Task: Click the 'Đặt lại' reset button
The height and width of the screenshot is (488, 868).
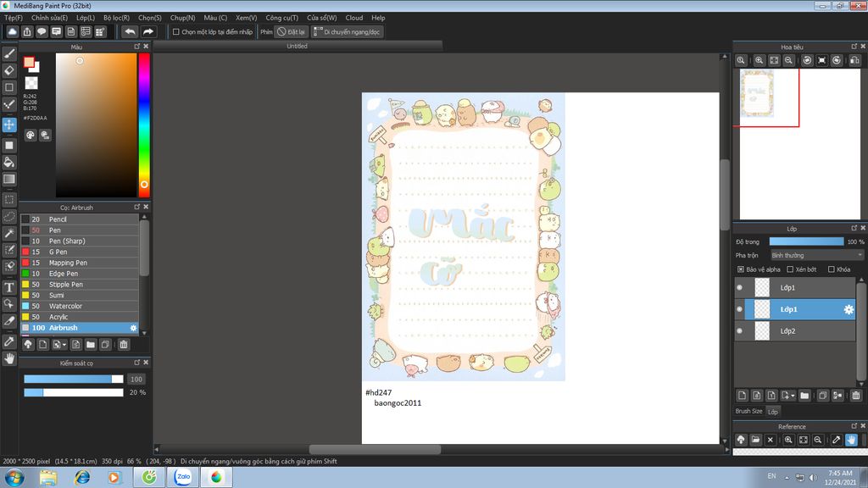Action: [292, 32]
